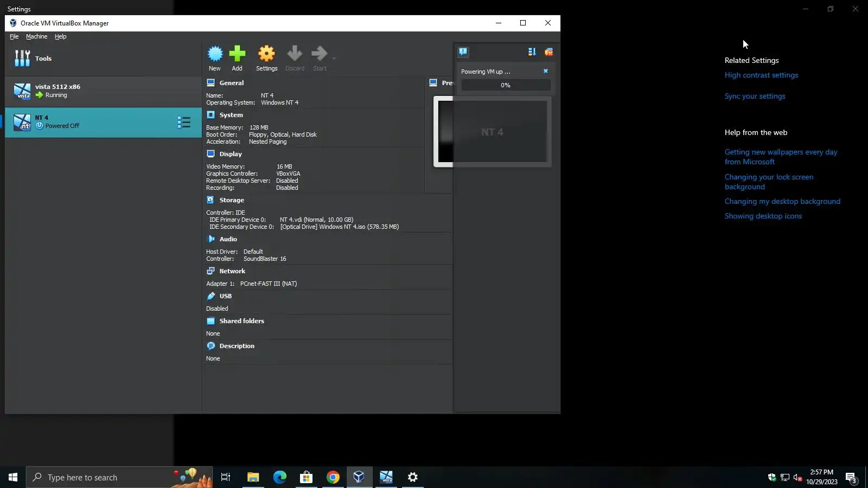
Task: Click the General section header
Action: pos(232,83)
